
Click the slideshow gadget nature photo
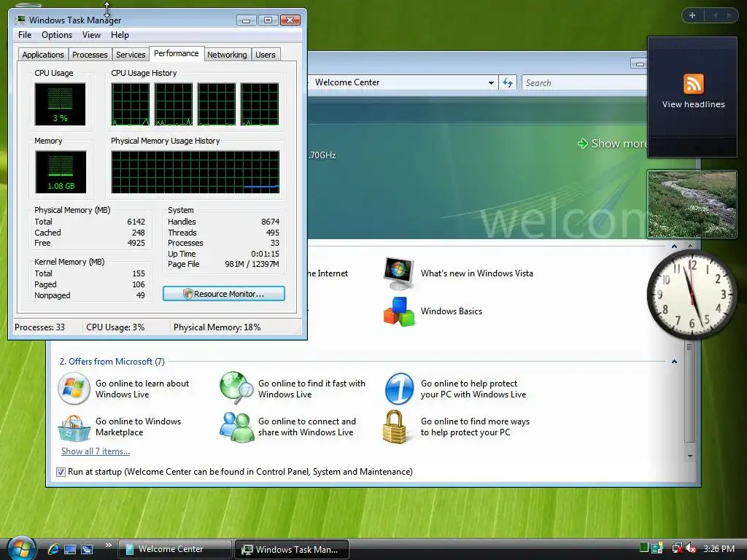(x=692, y=204)
